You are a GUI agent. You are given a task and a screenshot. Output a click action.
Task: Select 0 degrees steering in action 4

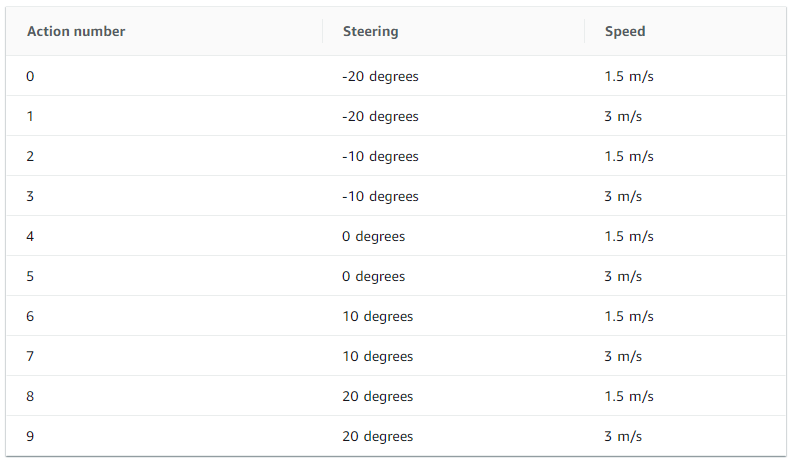[x=373, y=236]
